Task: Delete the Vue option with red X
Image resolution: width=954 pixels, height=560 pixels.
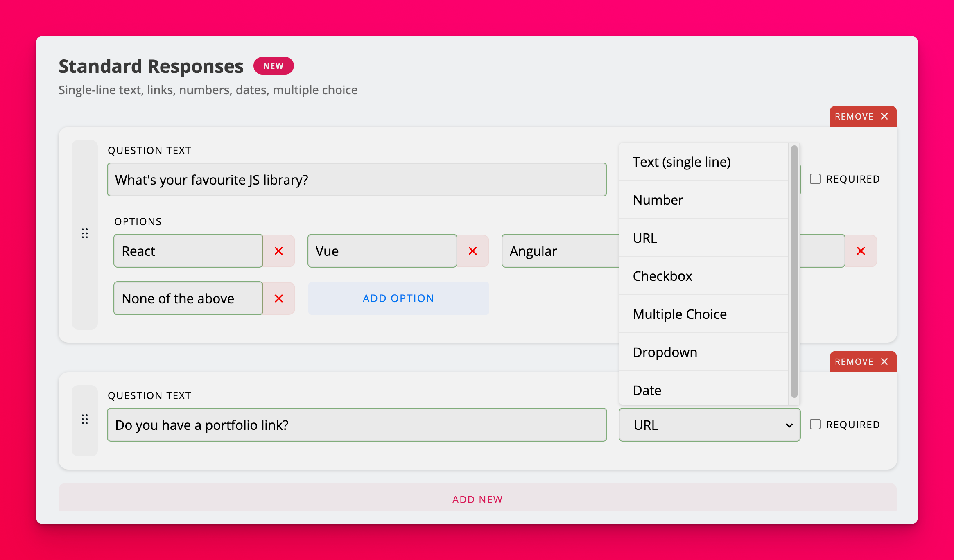Action: coord(473,251)
